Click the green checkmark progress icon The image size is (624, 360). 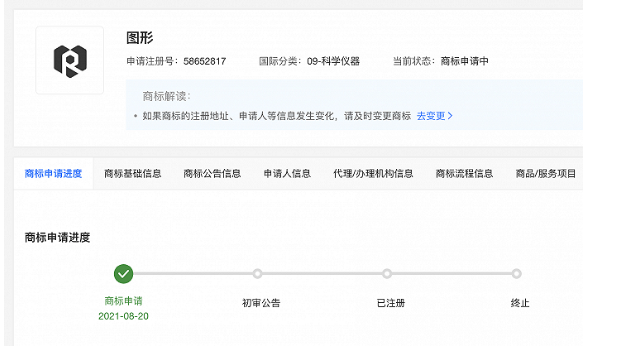click(x=123, y=274)
